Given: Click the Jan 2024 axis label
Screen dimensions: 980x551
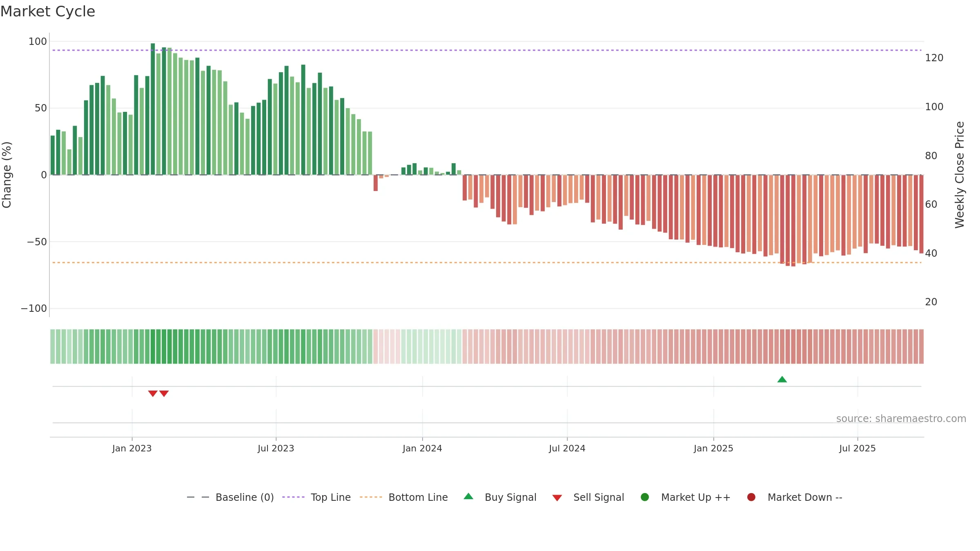Looking at the screenshot, I should coord(422,449).
